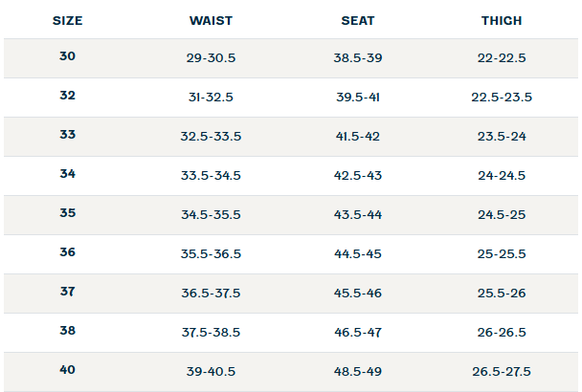582x392 pixels.
Task: Click seat measurement 48.5-49
Action: 358,372
